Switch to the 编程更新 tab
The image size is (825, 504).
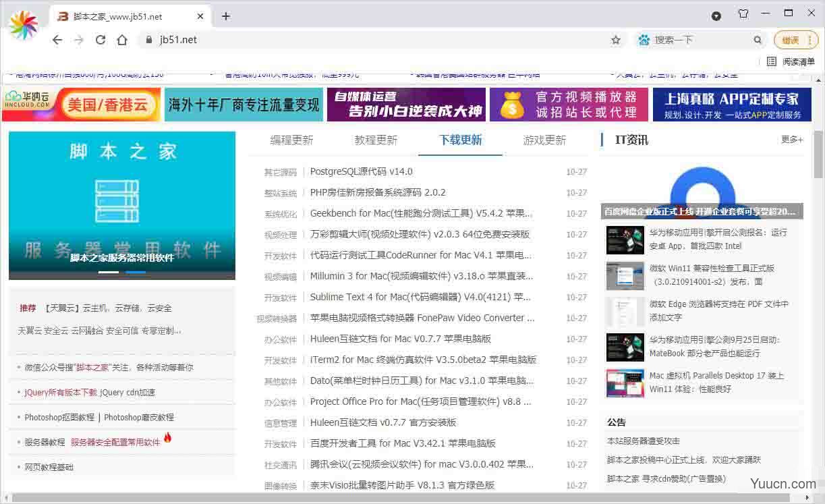291,140
